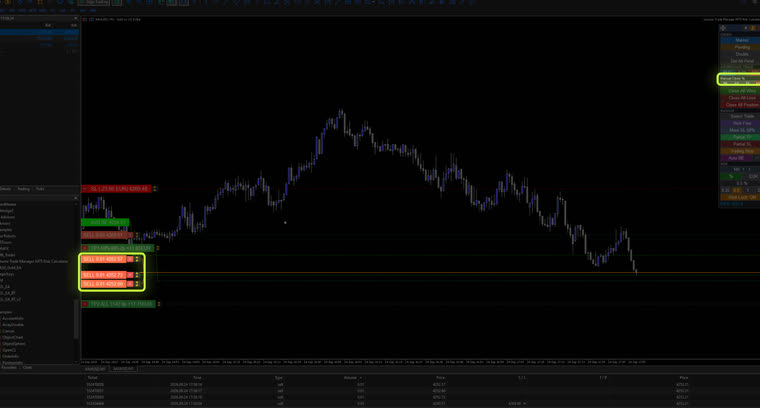Select first XAUUSD chart tab
Screen dimensions: 760x408
(x=95, y=369)
